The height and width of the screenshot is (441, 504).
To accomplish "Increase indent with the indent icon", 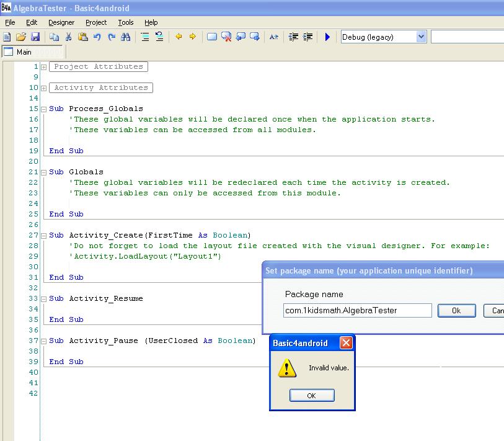I will [307, 37].
